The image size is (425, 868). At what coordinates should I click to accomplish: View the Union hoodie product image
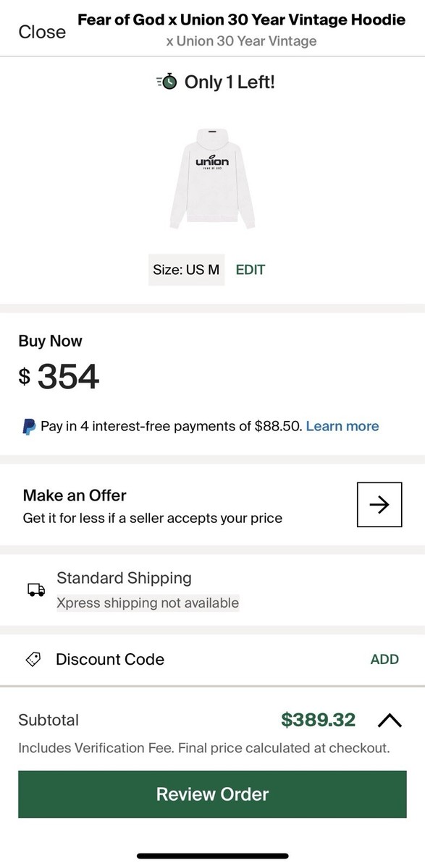[211, 177]
